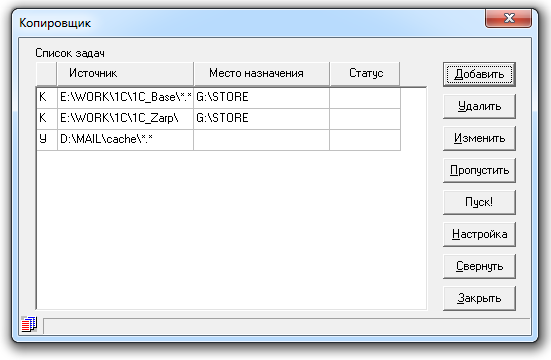Image resolution: width=551 pixels, height=360 pixels.
Task: Close the Копировщик window with X
Action: tap(508, 18)
